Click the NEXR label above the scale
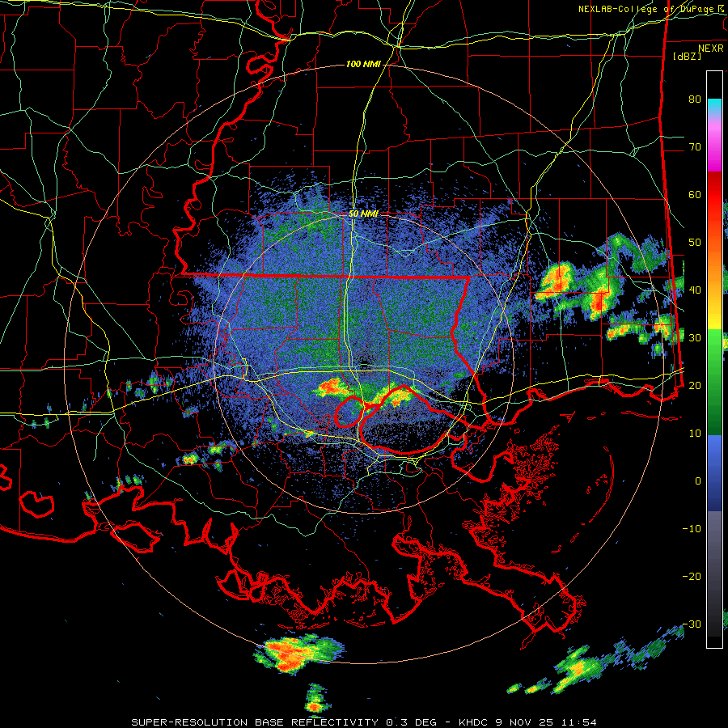 click(x=710, y=49)
